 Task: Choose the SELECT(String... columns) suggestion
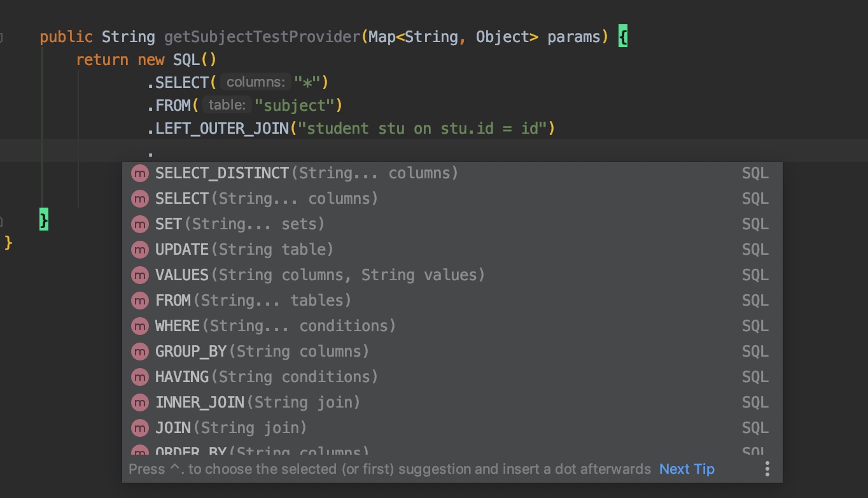(x=267, y=199)
